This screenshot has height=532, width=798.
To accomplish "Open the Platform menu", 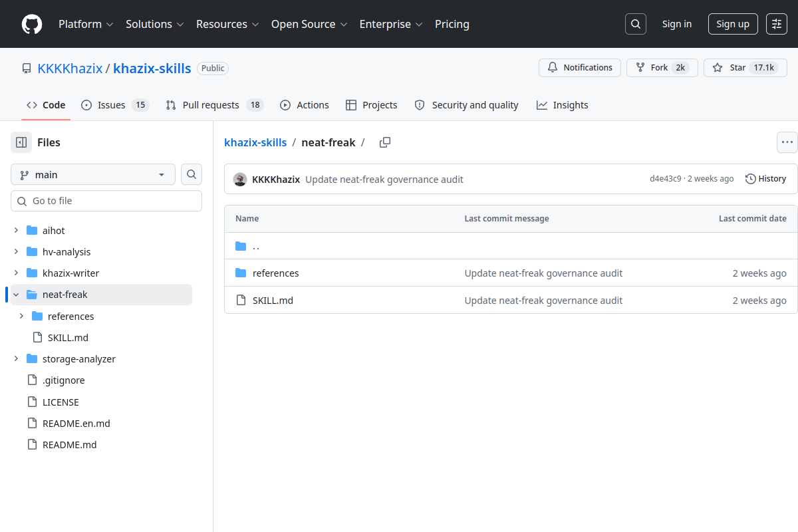I will click(86, 24).
